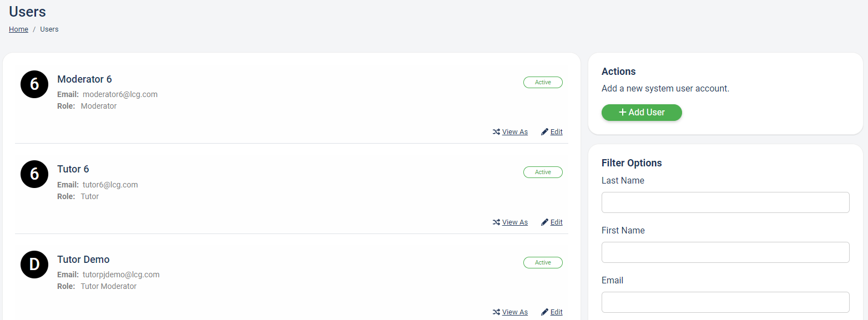Open Edit link for Tutor Demo
The image size is (868, 320).
[x=557, y=312]
